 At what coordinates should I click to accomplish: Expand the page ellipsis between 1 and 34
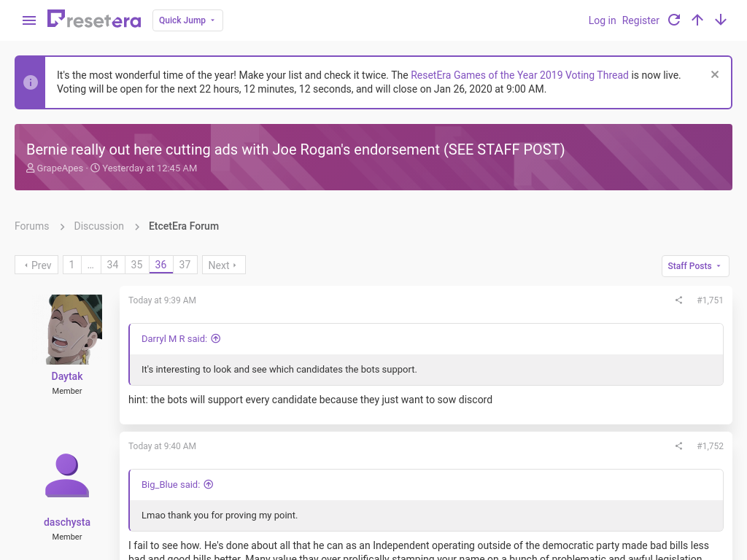pos(90,265)
